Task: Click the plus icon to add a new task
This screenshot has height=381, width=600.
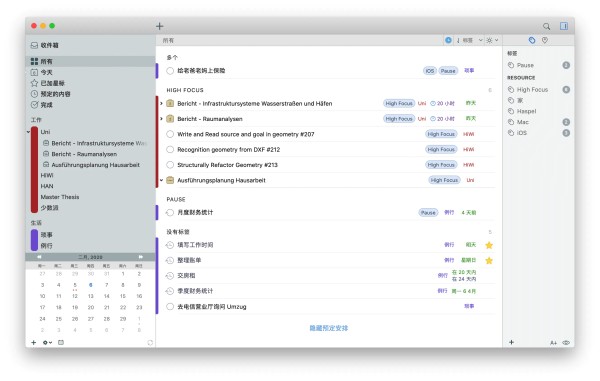Action: (x=160, y=26)
